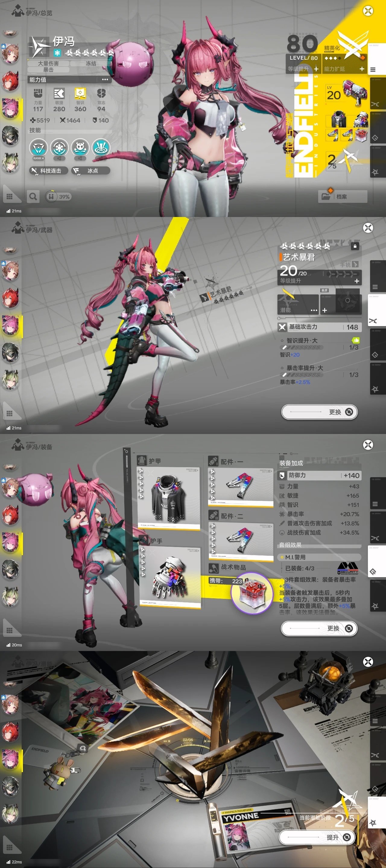The image size is (386, 868).
Task: Expand 等级提升 plus under LEVEL/80
Action: tap(316, 69)
